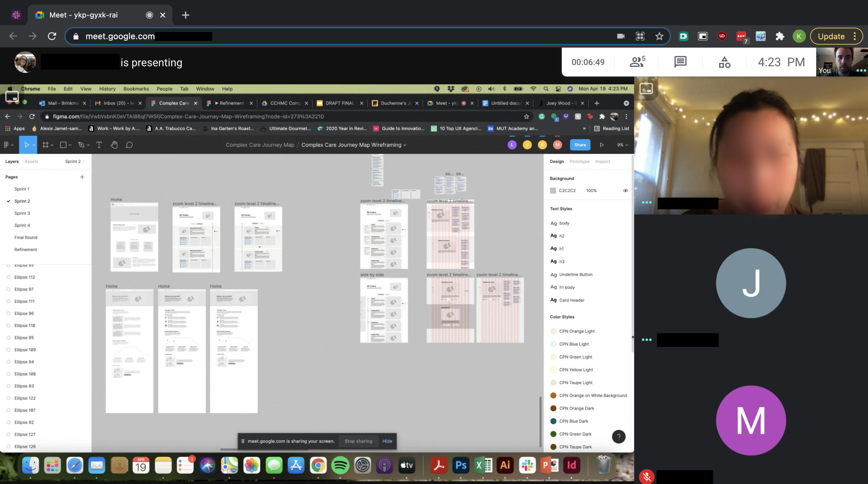The height and width of the screenshot is (484, 868).
Task: Click the C2C2C2 background swatch
Action: (x=553, y=190)
